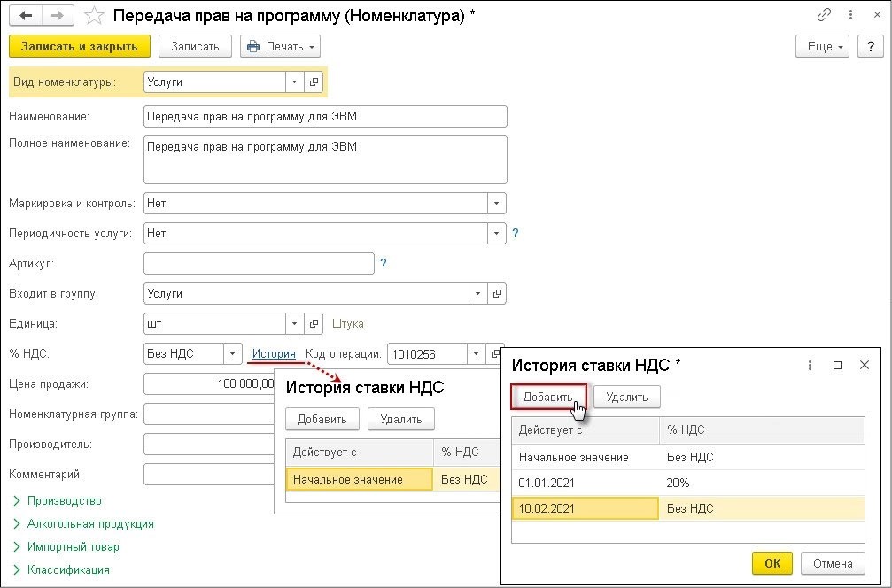Open the help question mark button
Image resolution: width=892 pixels, height=588 pixels.
point(869,46)
